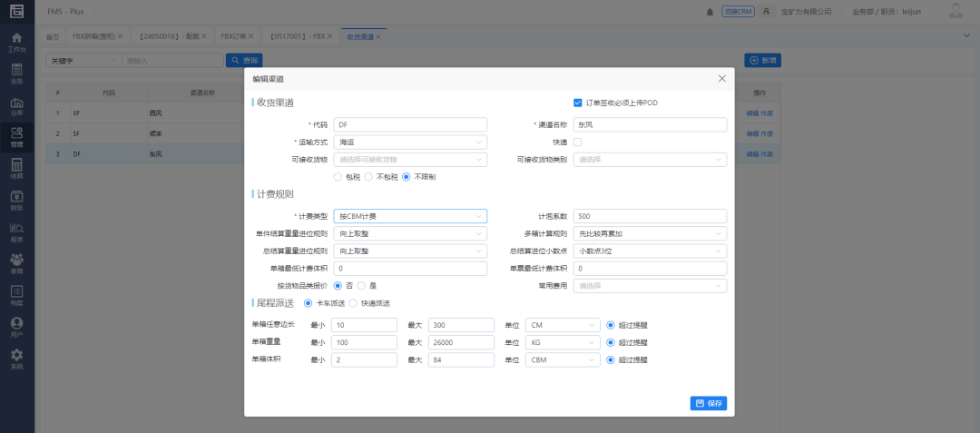Open the 业务 sidebar module

point(17,74)
